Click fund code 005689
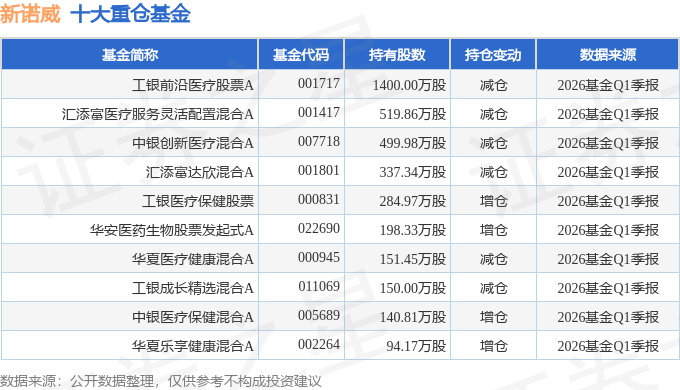The width and height of the screenshot is (680, 390). pos(319,315)
